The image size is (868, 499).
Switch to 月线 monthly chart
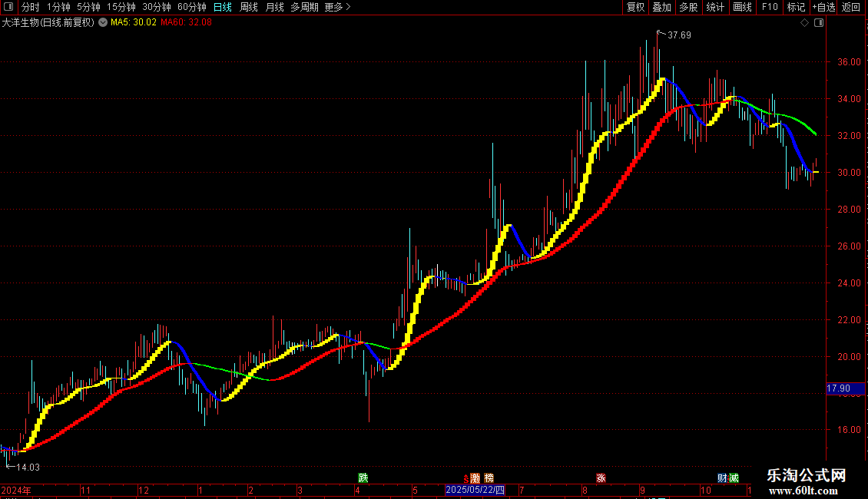coord(274,7)
